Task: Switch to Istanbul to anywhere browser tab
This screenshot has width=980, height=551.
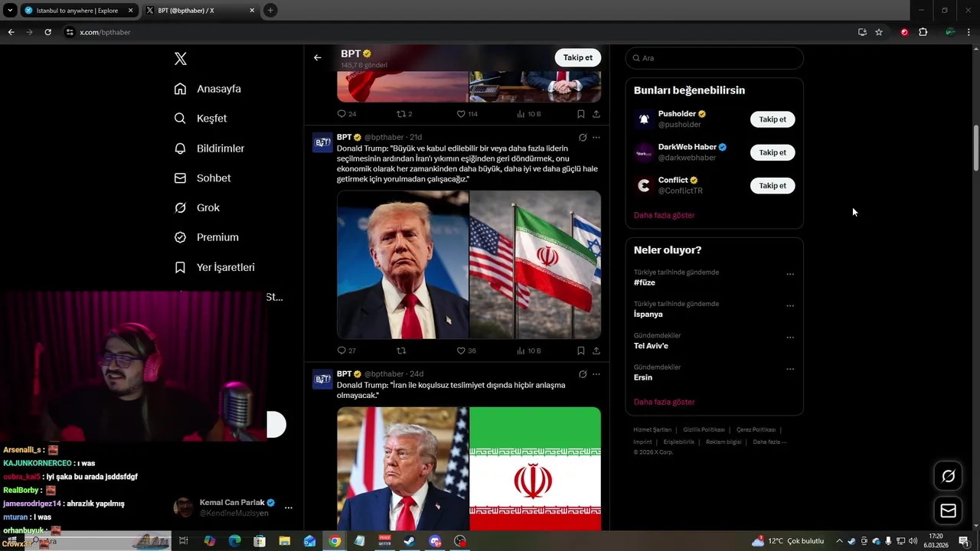Action: point(77,11)
